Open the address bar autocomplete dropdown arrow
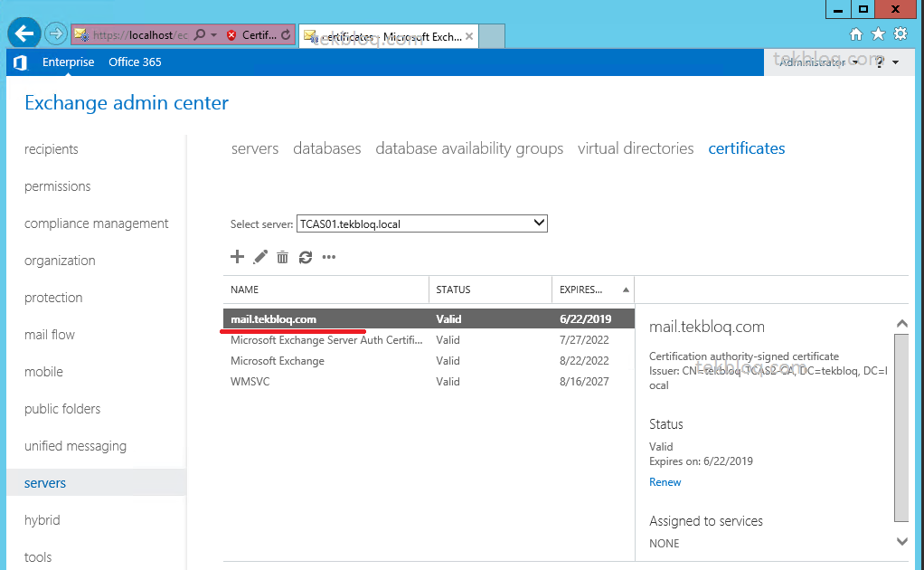This screenshot has height=570, width=924. 214,34
